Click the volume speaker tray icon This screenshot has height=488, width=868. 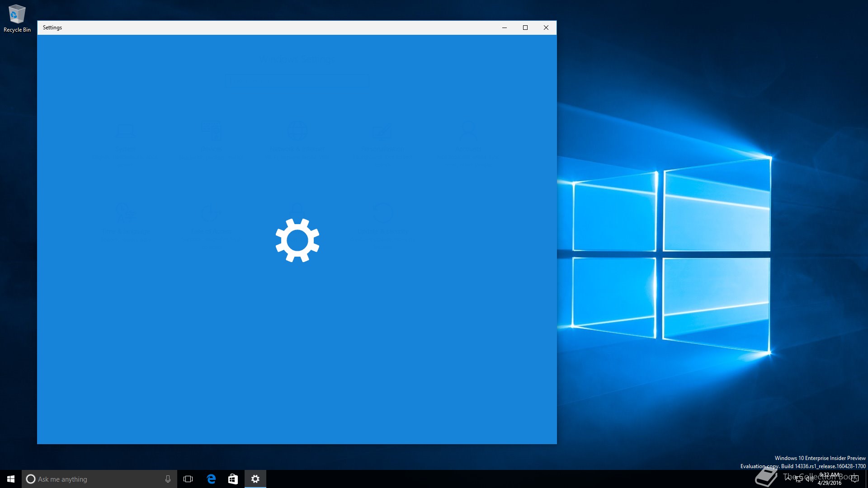click(x=809, y=479)
